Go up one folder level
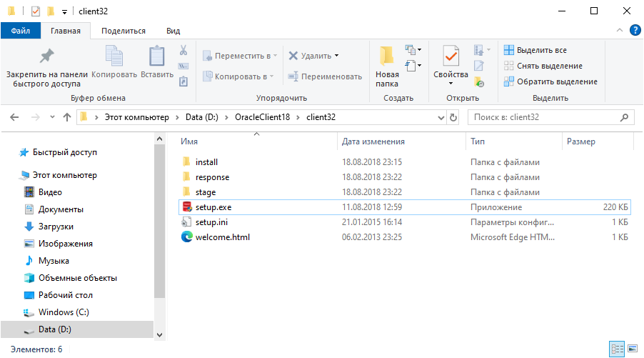 tap(67, 118)
